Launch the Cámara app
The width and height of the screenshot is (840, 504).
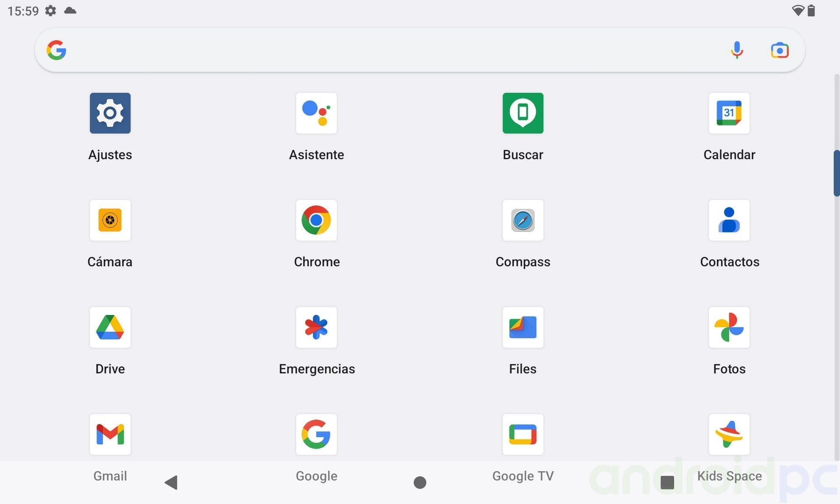[x=110, y=220]
